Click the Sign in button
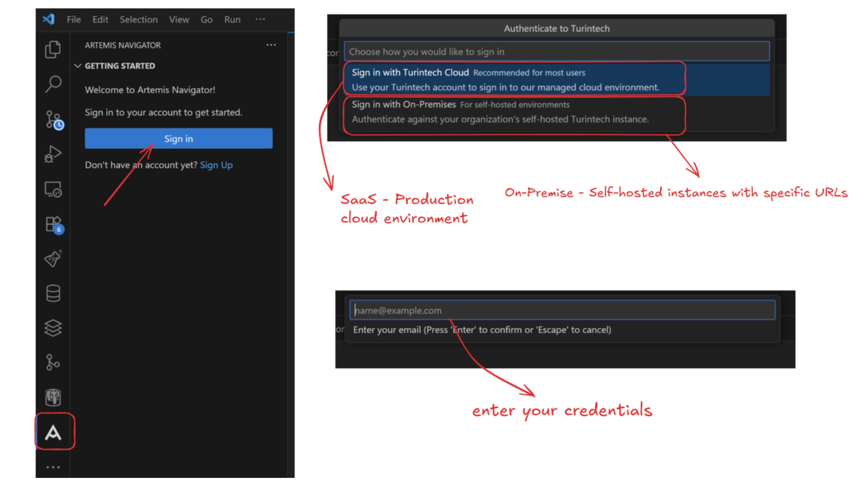 tap(179, 138)
